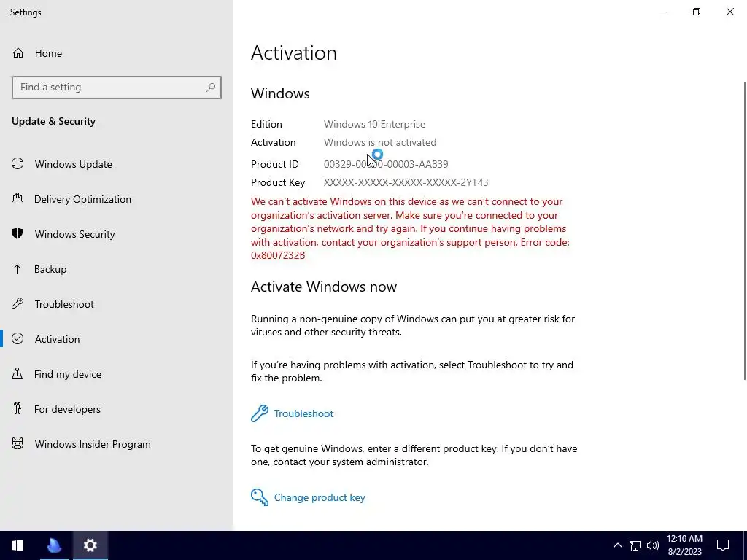Click the Troubleshoot activation link

point(303,413)
